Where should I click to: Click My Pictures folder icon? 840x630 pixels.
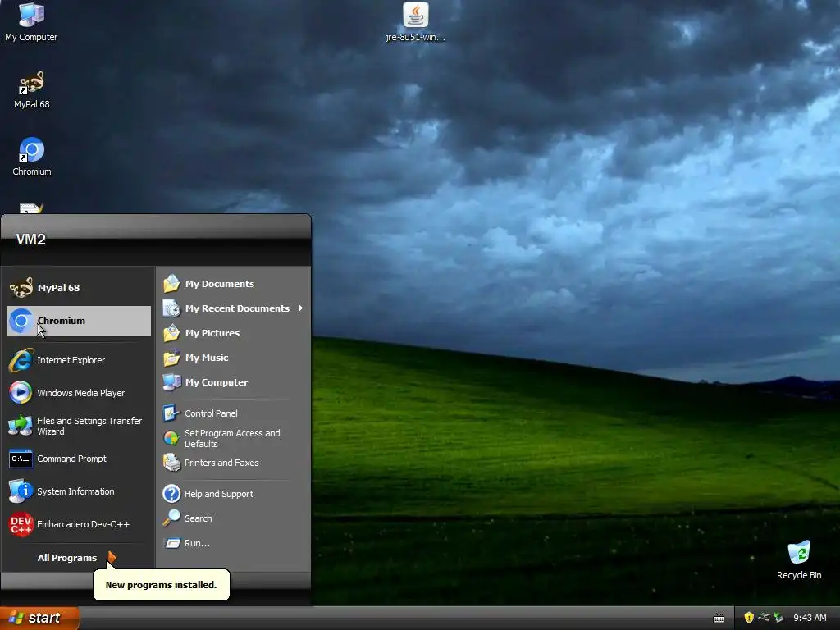pyautogui.click(x=171, y=333)
